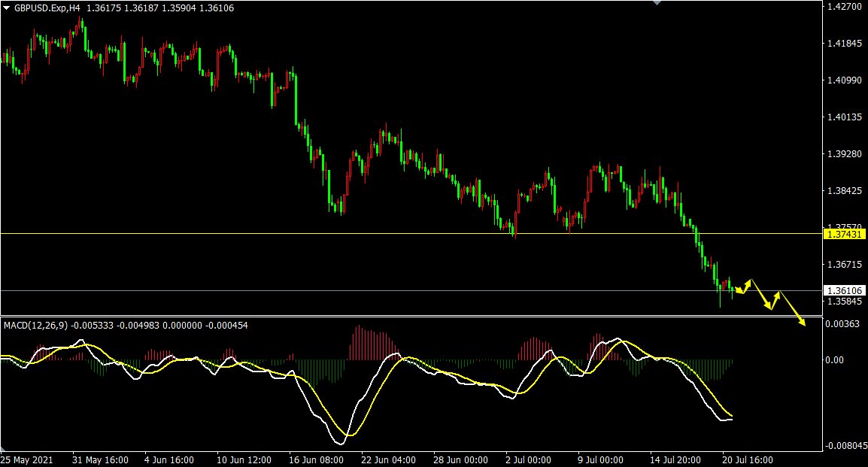The width and height of the screenshot is (868, 467).
Task: Select MACD value -0.000454
Action: click(227, 326)
